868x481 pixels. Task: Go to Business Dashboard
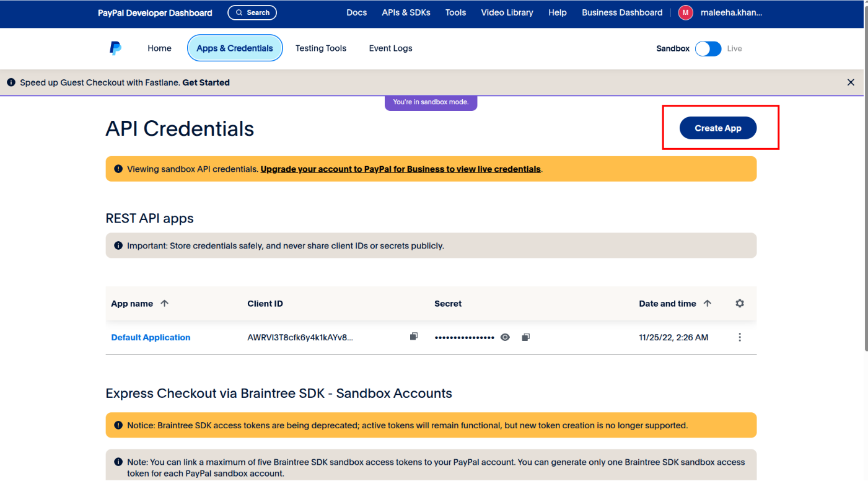622,12
